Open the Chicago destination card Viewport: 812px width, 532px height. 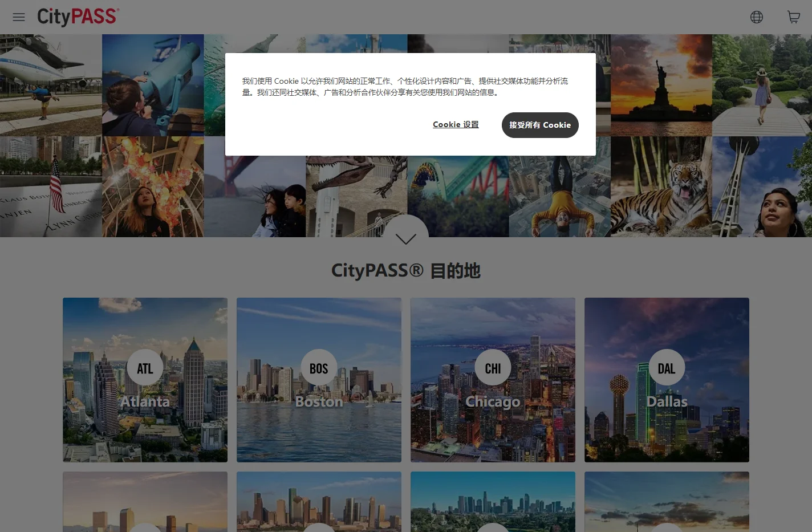(x=493, y=380)
